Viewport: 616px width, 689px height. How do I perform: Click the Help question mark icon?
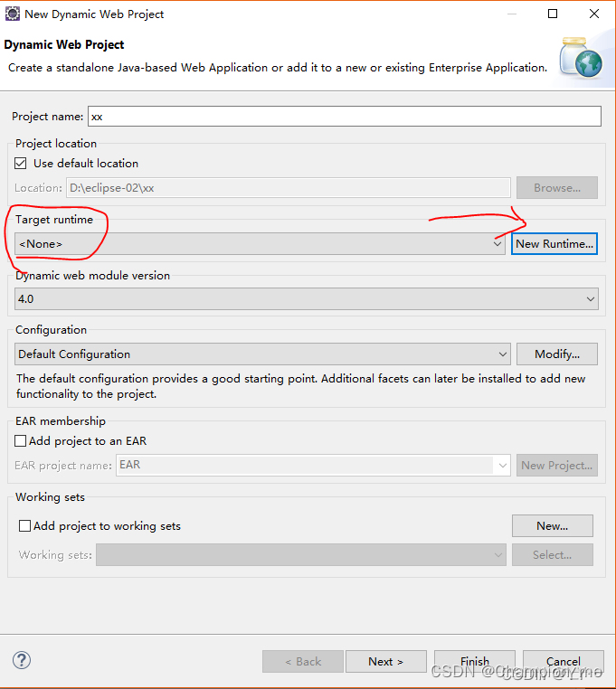pos(21,660)
